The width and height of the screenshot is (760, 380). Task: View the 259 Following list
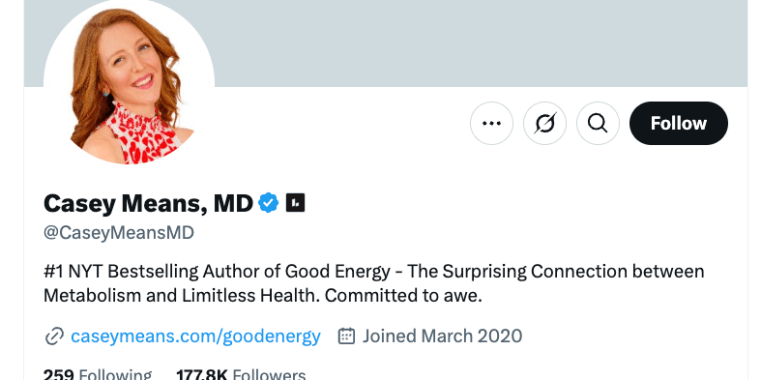(x=97, y=375)
